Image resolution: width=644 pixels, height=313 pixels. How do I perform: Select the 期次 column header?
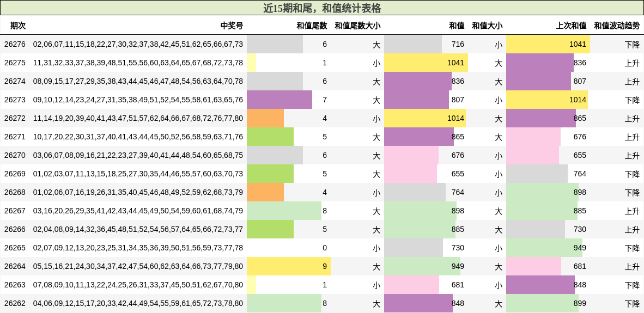pos(18,26)
